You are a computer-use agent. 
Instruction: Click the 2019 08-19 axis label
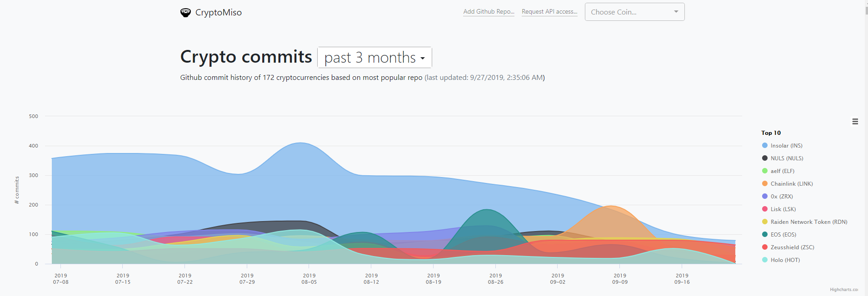[x=434, y=279]
